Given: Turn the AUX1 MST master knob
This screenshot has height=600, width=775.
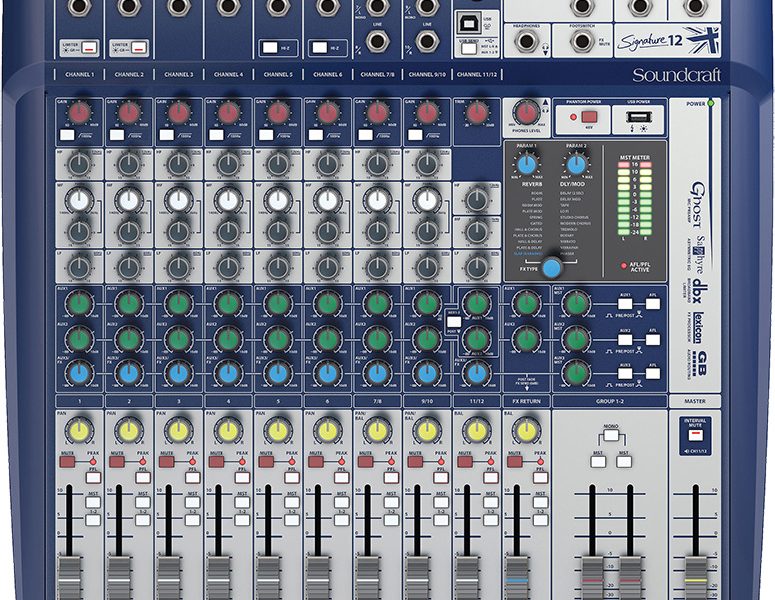Looking at the screenshot, I should point(576,304).
